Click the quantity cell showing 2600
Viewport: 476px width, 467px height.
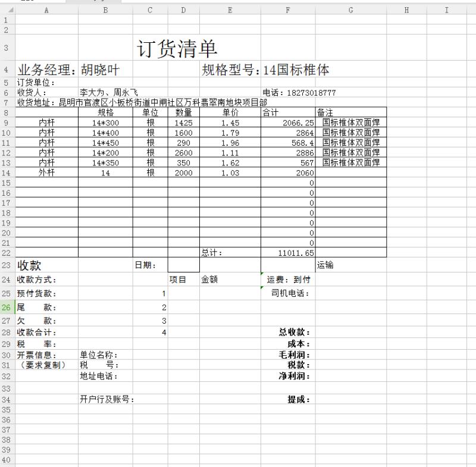[x=183, y=153]
